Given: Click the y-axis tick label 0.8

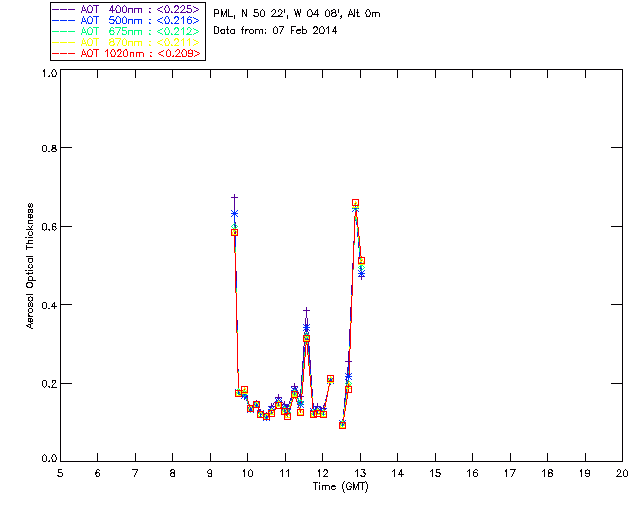Looking at the screenshot, I should 49,148.
